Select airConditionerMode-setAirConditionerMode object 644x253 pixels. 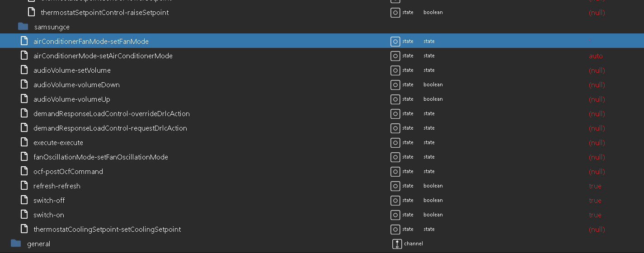click(x=103, y=56)
